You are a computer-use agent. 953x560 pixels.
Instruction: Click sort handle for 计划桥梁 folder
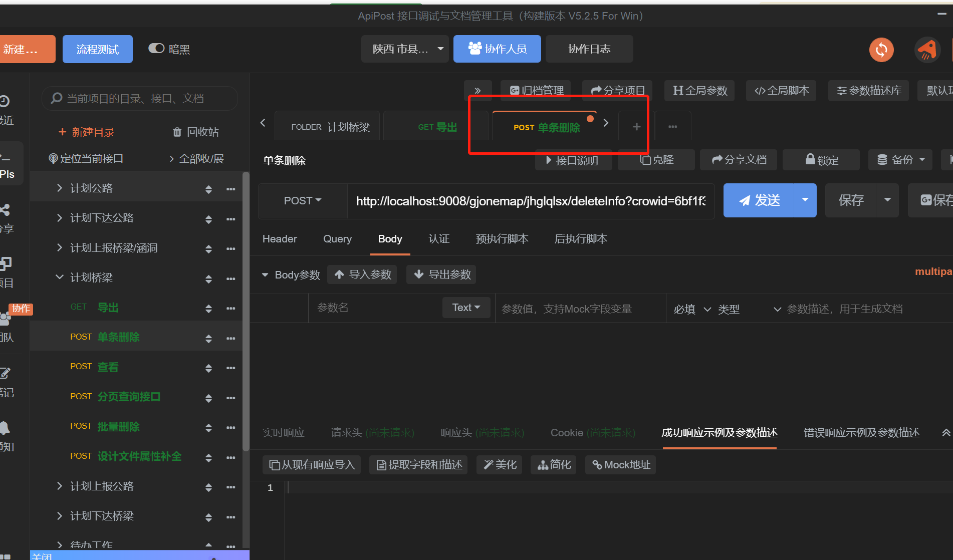pyautogui.click(x=208, y=278)
